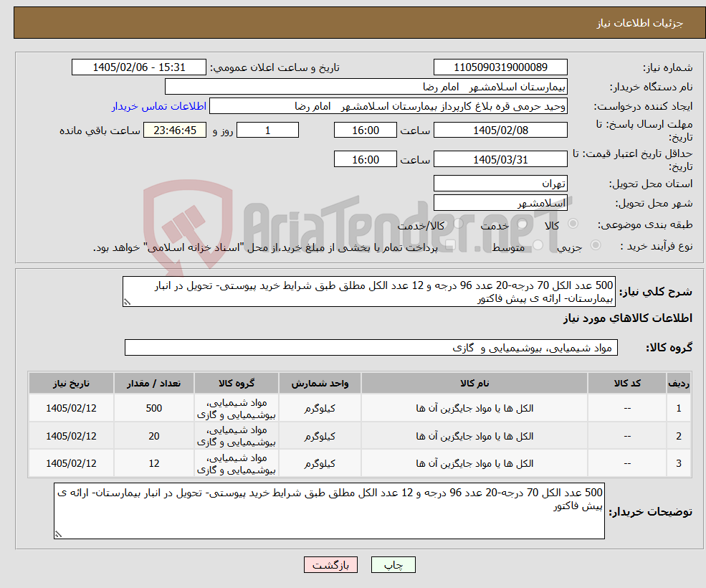The width and height of the screenshot is (706, 588).
Task: Click the delivery province تهران field
Action: pos(500,183)
